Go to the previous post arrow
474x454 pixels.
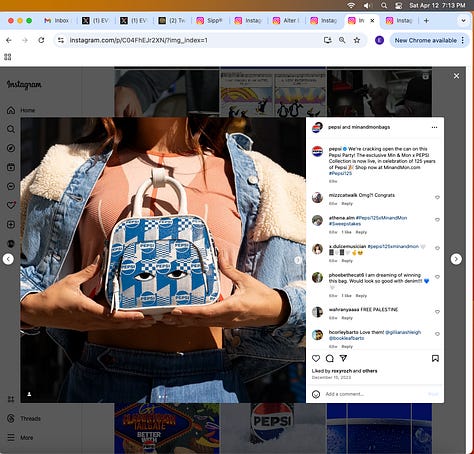(8, 259)
